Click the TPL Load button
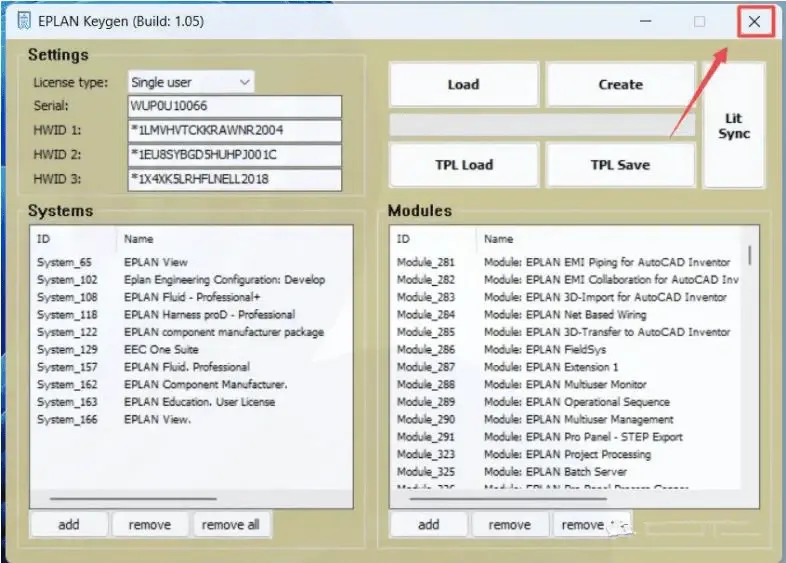The width and height of the screenshot is (786, 563). pyautogui.click(x=464, y=164)
